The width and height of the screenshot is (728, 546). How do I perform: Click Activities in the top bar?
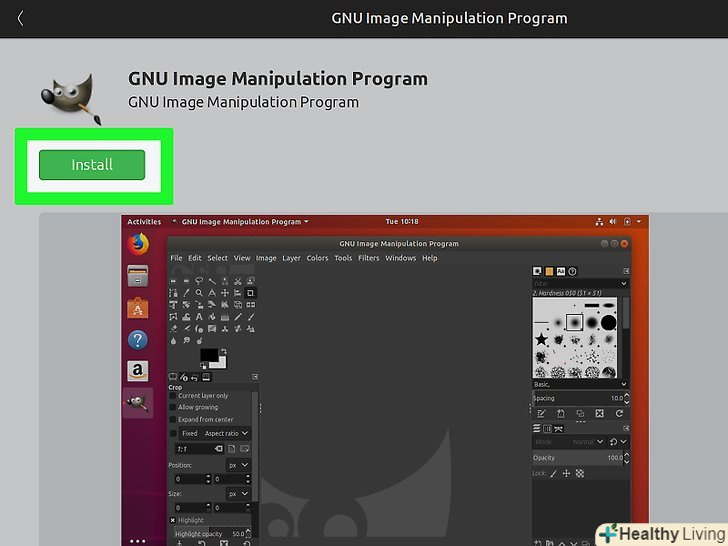[x=144, y=222]
